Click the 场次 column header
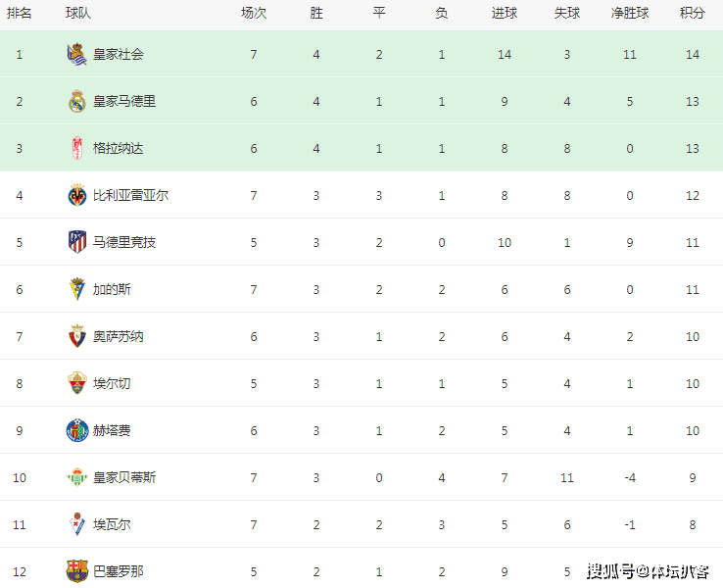Screen dimensions: 723x588 [253, 13]
